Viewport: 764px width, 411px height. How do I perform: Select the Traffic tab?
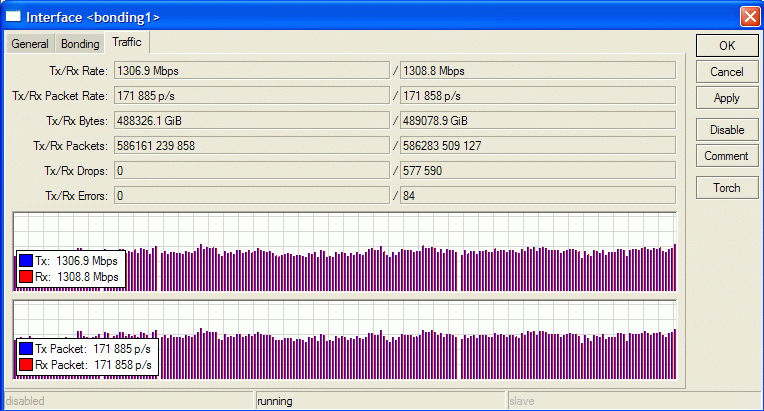(127, 42)
